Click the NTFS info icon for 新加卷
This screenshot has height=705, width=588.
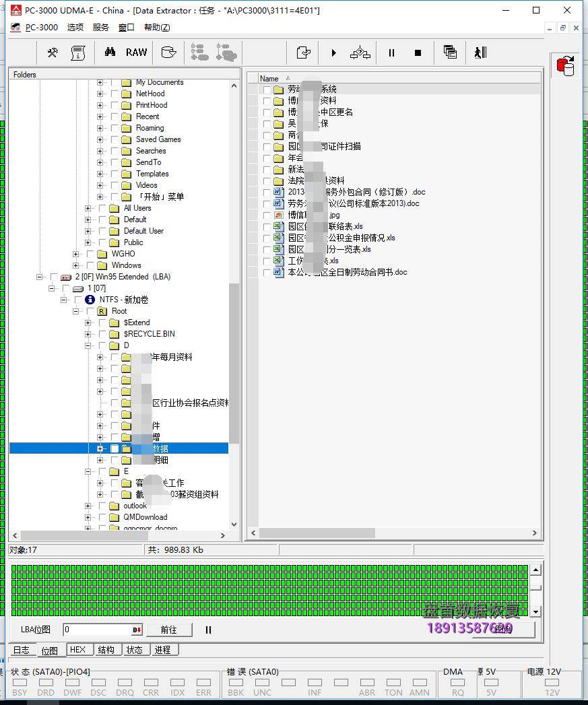pyautogui.click(x=90, y=300)
